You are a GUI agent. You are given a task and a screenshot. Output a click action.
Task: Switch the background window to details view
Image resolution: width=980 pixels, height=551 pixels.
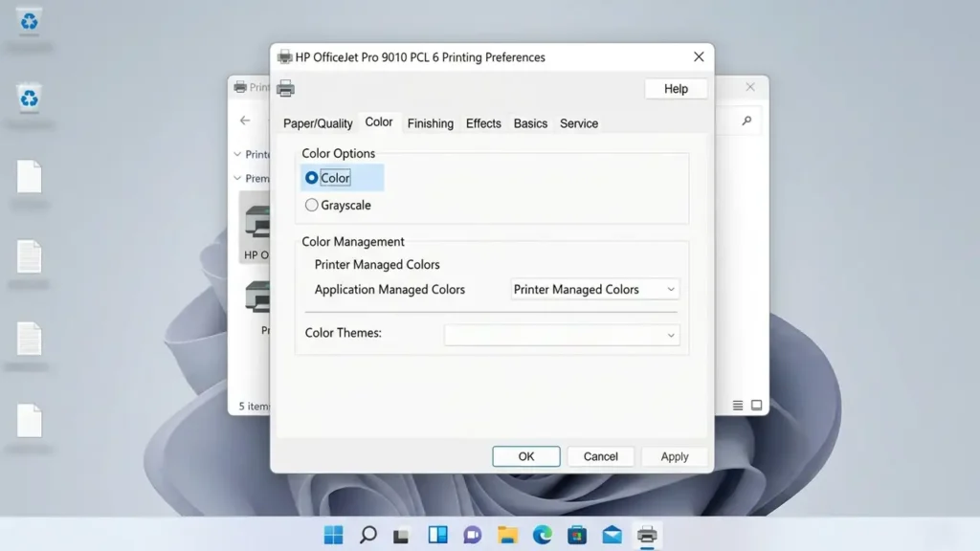[738, 406]
